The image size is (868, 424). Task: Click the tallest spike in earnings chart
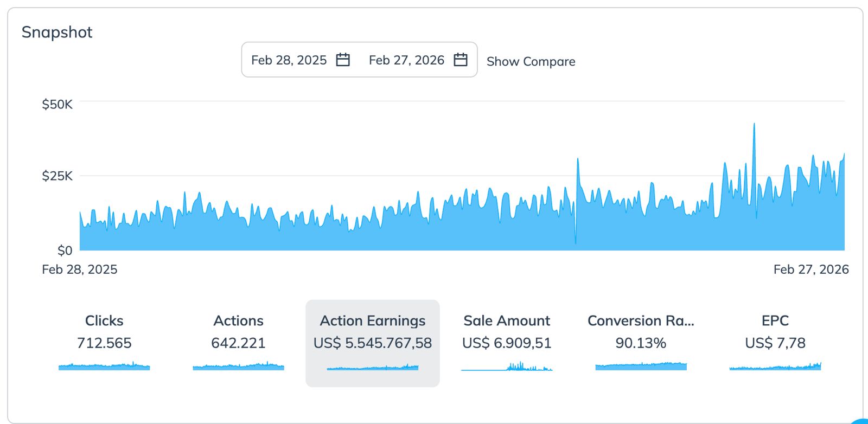754,130
